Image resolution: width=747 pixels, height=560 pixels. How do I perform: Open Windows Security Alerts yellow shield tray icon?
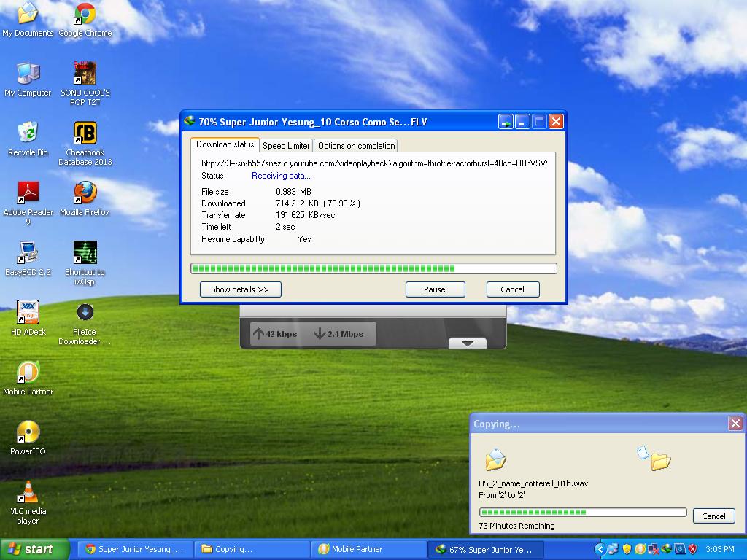pos(627,549)
